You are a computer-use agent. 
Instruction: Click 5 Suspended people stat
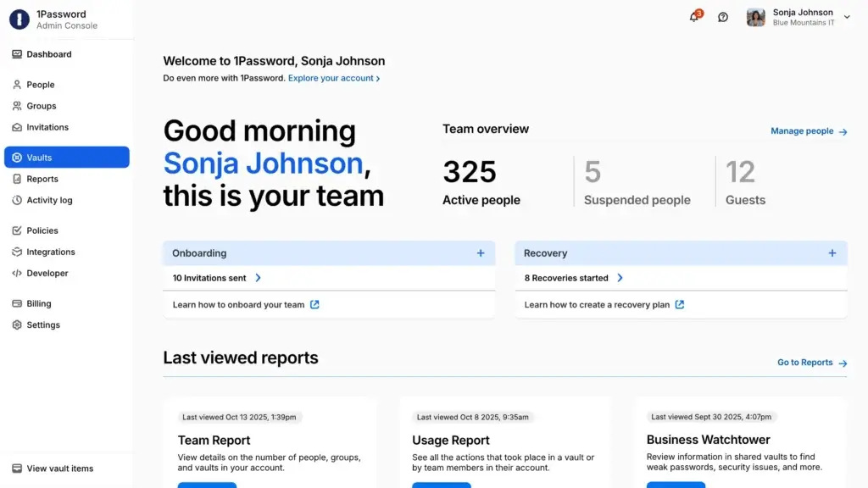coord(637,182)
